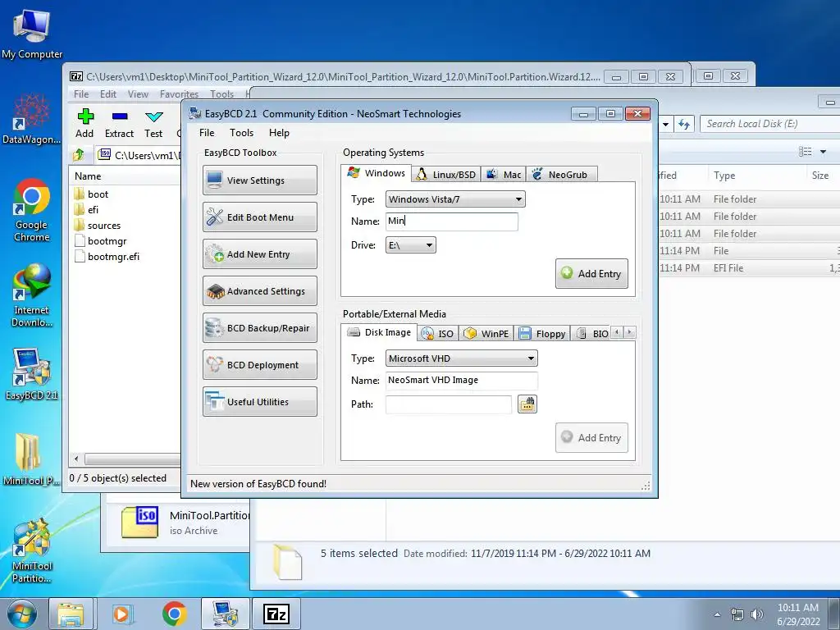Open the 7-Zip Favorites menu
Viewport: 840px width, 630px height.
coord(179,94)
